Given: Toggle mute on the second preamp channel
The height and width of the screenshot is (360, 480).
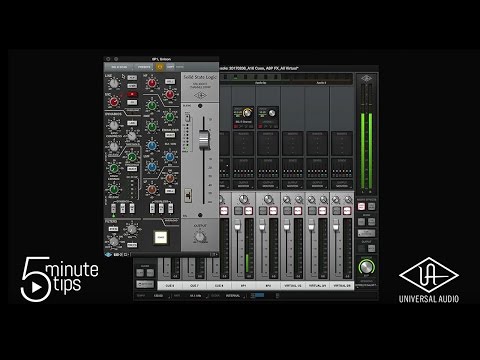Looking at the screenshot, I should click(x=273, y=211).
